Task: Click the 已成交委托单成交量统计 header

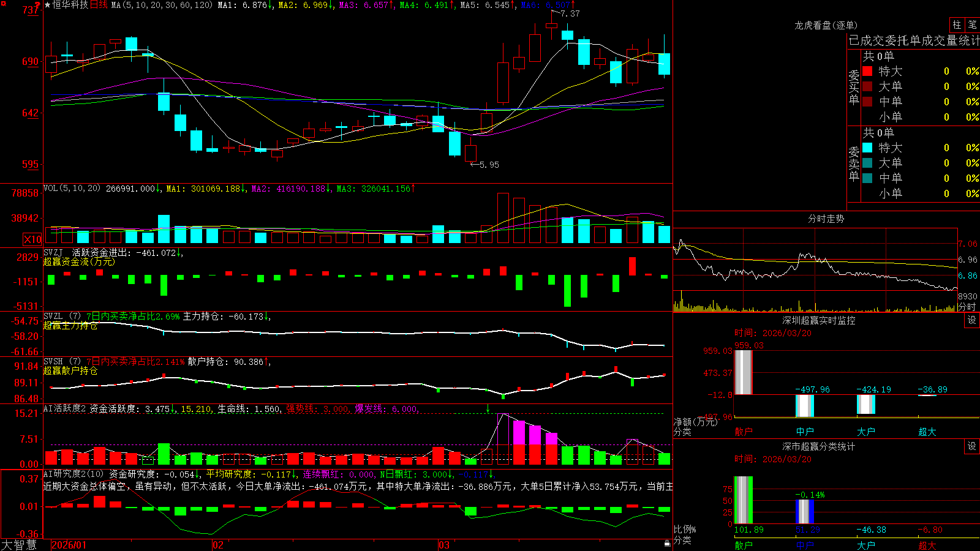Action: point(914,40)
